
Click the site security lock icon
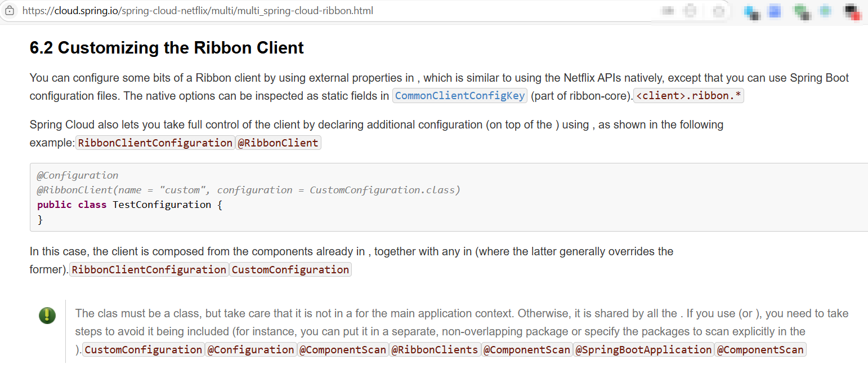(9, 11)
